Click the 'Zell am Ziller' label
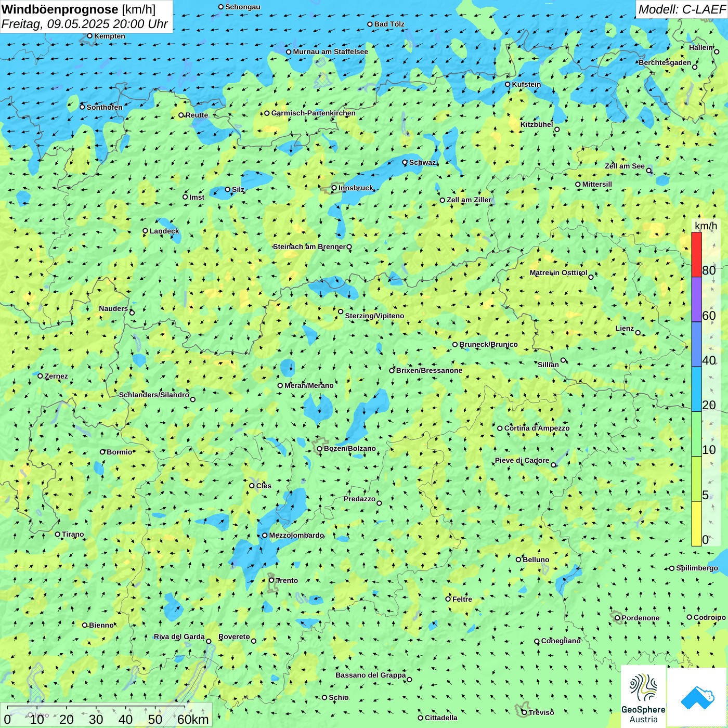Viewport: 728px width, 728px height. click(469, 200)
